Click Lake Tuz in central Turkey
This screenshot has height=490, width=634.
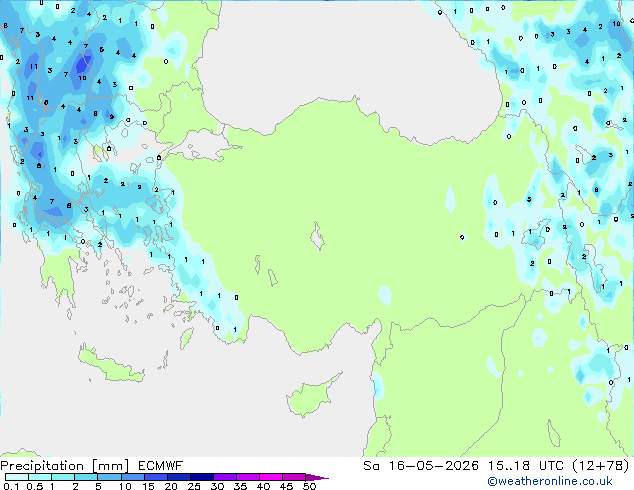[x=317, y=236]
